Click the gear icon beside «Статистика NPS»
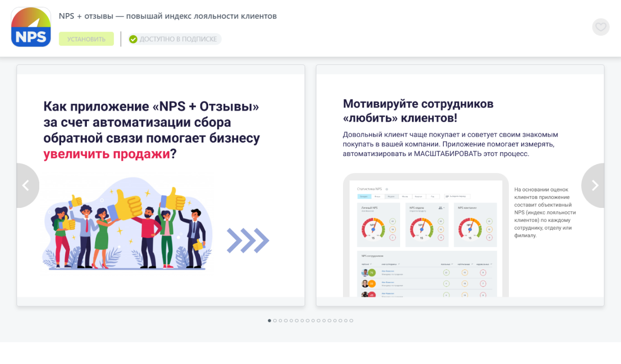Viewport: 621px width, 364px height. [387, 189]
